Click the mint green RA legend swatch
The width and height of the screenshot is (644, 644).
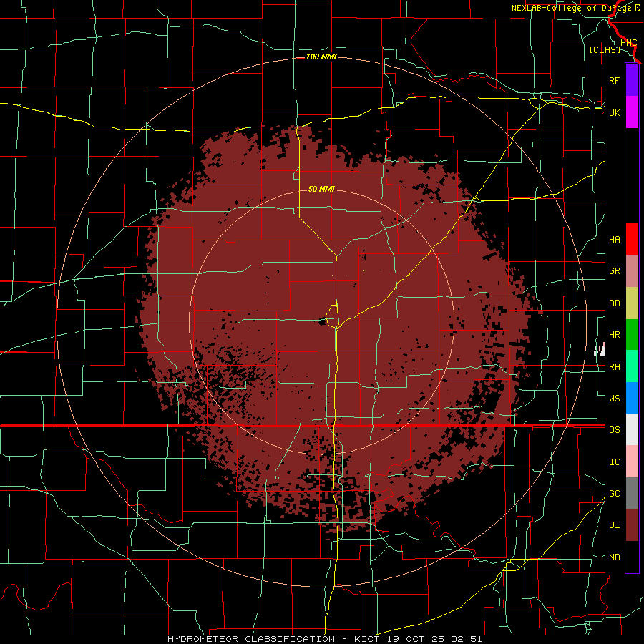point(632,366)
